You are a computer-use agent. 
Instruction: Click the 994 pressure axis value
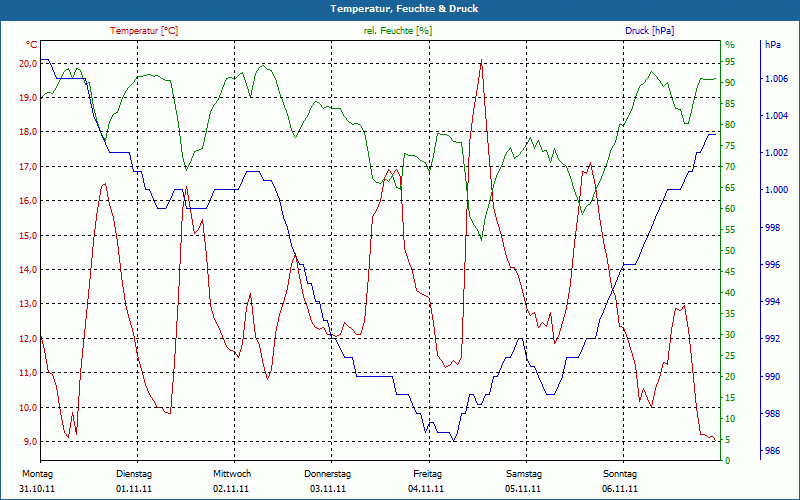(x=772, y=302)
